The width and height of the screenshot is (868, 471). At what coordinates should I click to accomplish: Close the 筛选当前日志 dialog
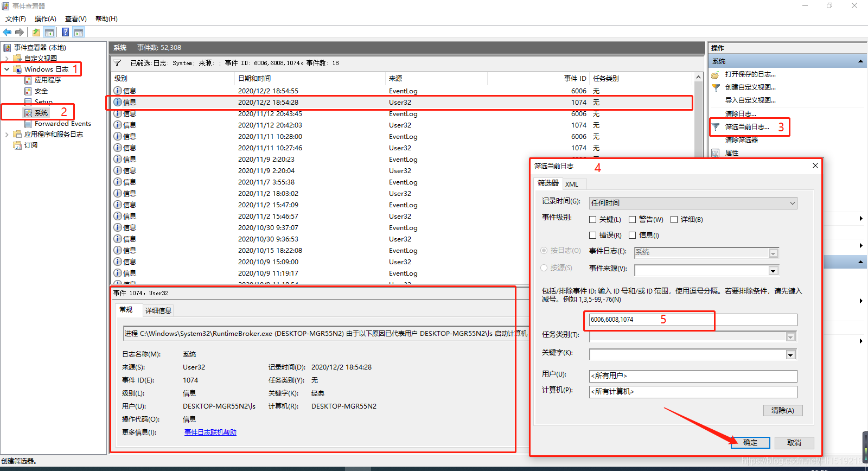[815, 166]
